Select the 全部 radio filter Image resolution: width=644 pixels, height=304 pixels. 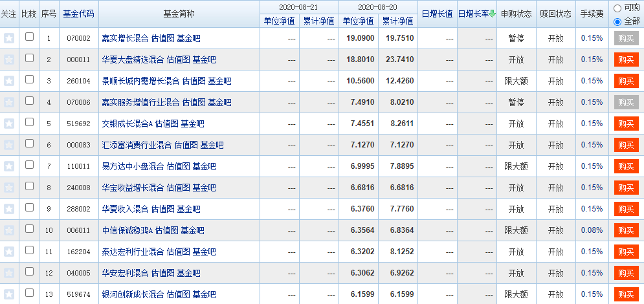(617, 22)
